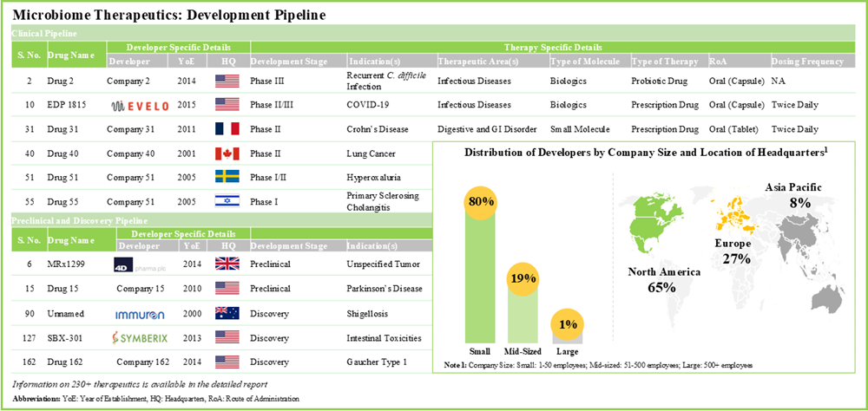This screenshot has width=868, height=411.
Task: Click the Dosing Frequency column header
Action: click(x=807, y=62)
